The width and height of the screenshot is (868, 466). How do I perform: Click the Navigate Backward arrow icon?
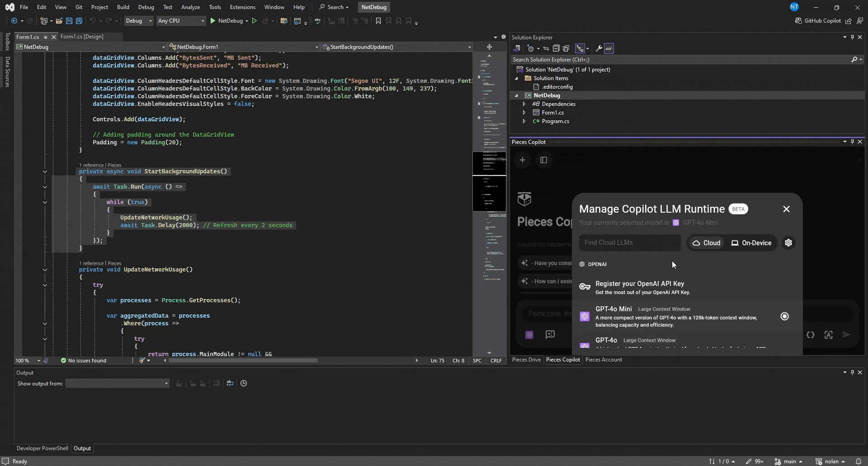coord(14,21)
